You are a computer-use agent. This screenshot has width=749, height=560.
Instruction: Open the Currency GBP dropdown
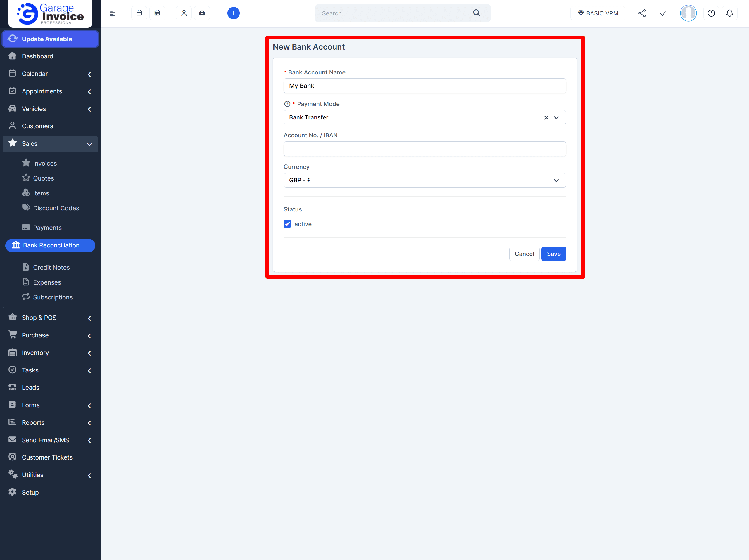click(424, 180)
